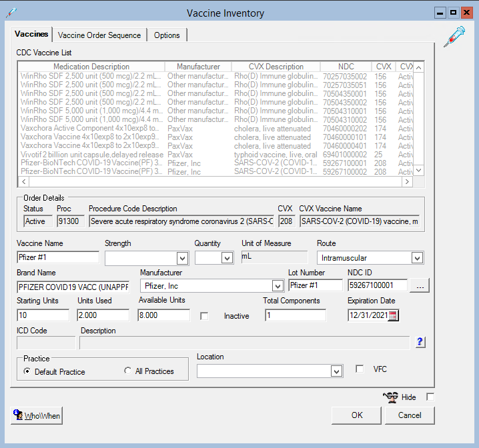Enable the Inactive checkbox
Screen dimensions: 479x448
pyautogui.click(x=205, y=316)
